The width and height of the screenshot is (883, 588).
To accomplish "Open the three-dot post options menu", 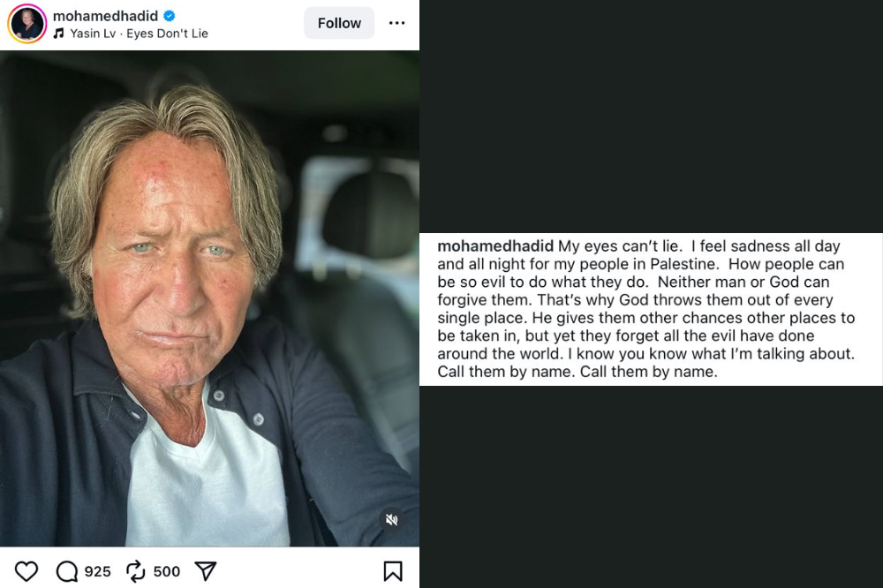I will tap(397, 23).
